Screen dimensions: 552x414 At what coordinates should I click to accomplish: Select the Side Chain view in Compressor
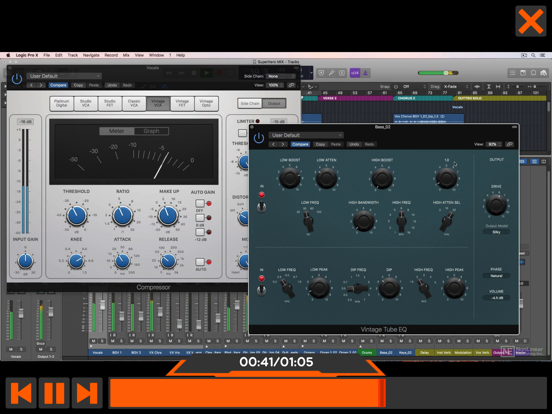(x=250, y=104)
